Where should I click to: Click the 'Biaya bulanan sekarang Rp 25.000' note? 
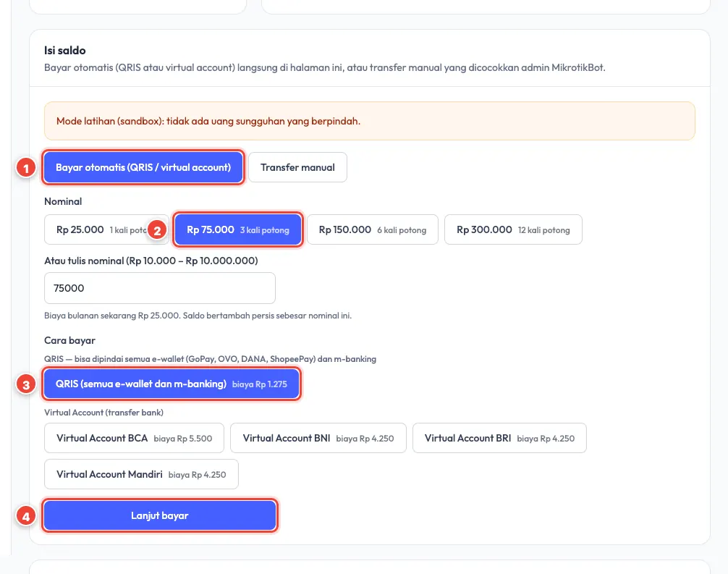198,316
